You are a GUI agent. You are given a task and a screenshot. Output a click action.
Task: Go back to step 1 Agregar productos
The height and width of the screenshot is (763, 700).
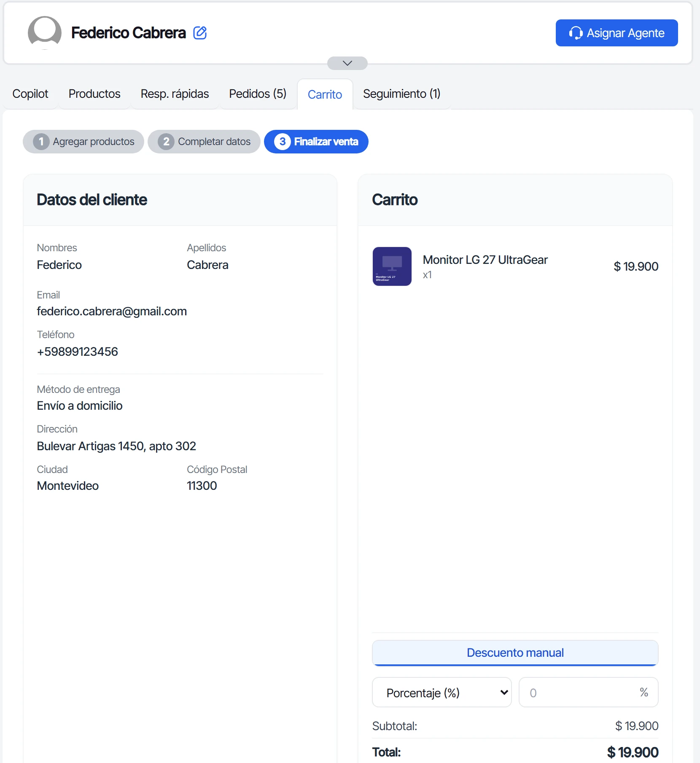click(83, 142)
